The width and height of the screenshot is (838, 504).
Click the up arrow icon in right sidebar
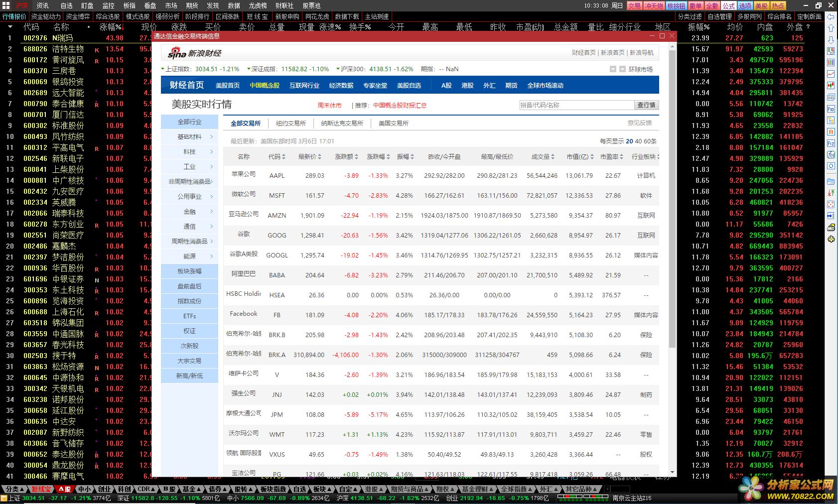coord(831,28)
